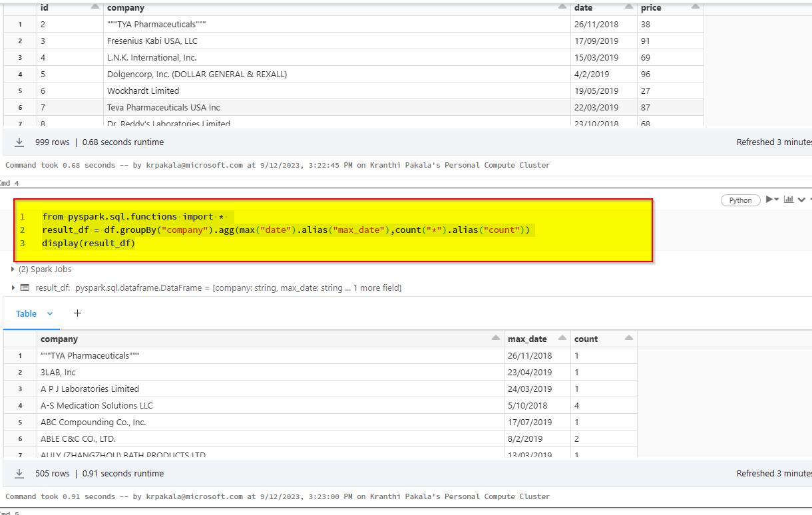This screenshot has width=812, height=515.
Task: Select the 3LAB, Inc company cell
Action: pos(270,372)
